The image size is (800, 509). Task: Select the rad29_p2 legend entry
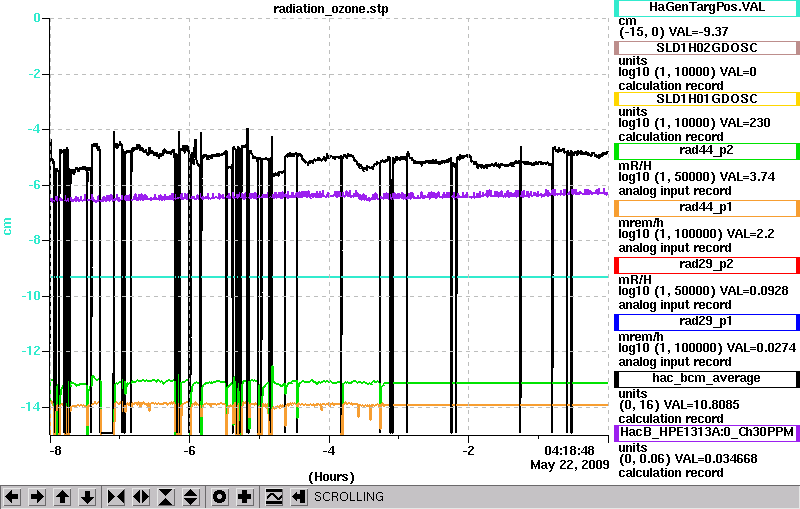click(707, 265)
